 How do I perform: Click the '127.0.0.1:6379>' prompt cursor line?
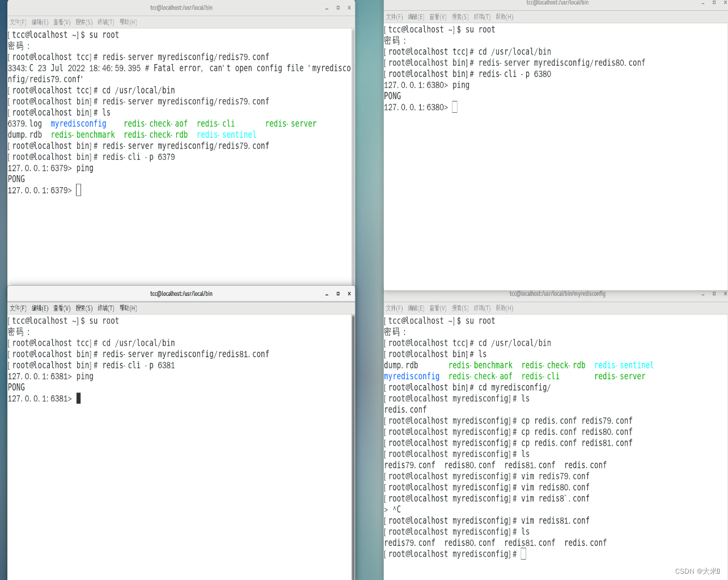tap(44, 190)
